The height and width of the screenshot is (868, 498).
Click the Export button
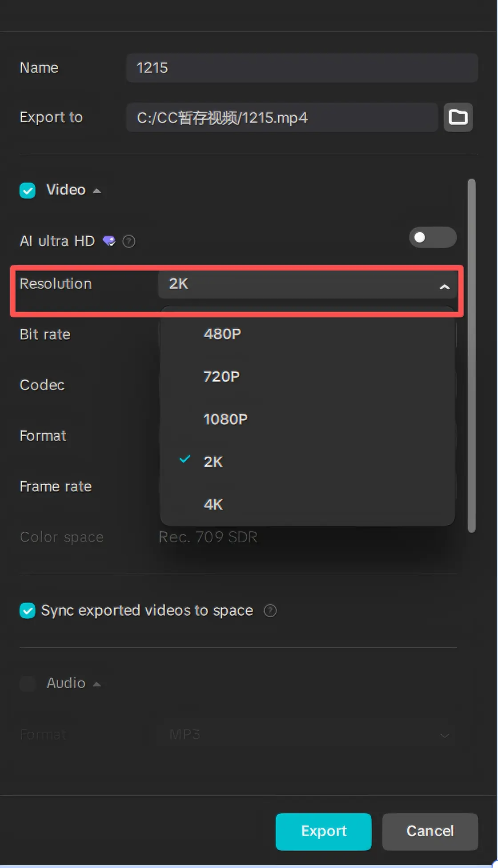tap(323, 831)
